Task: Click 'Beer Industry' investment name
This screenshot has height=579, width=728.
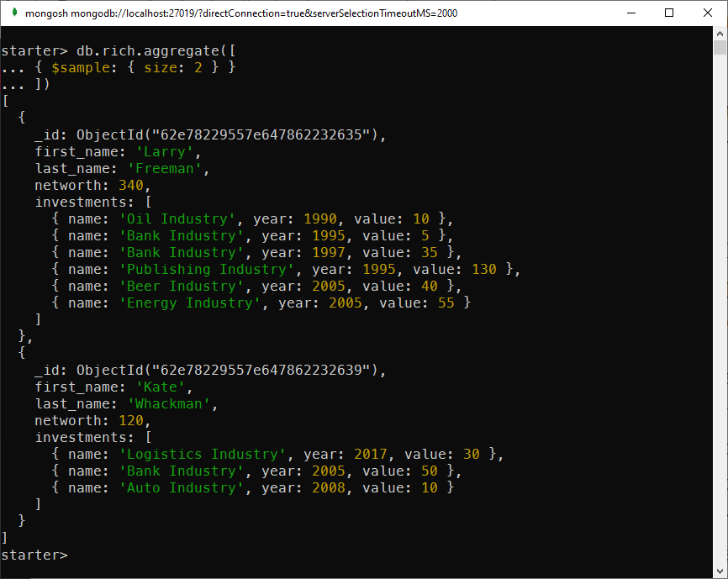Action: (181, 286)
